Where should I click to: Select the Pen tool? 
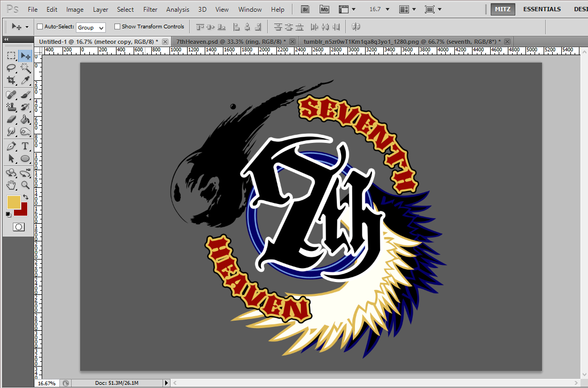pos(11,146)
